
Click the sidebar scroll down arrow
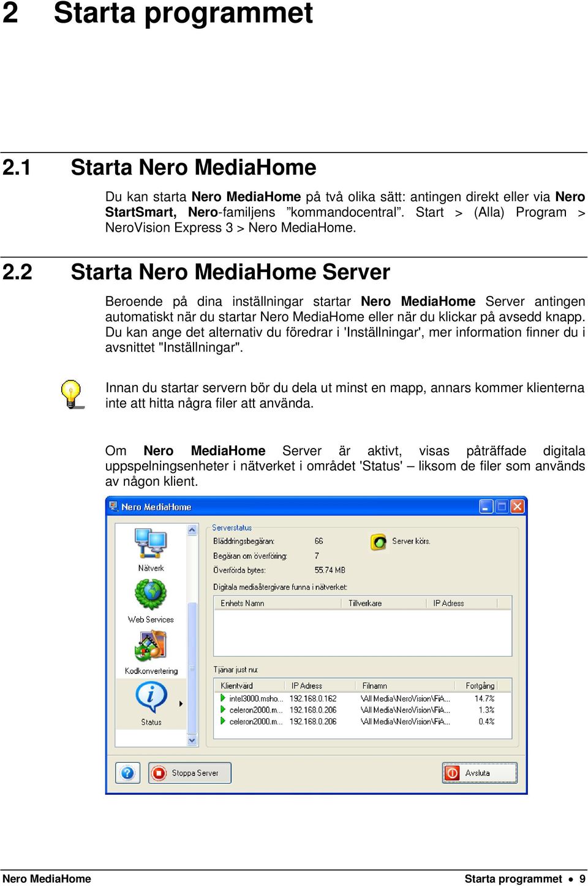pos(192,740)
